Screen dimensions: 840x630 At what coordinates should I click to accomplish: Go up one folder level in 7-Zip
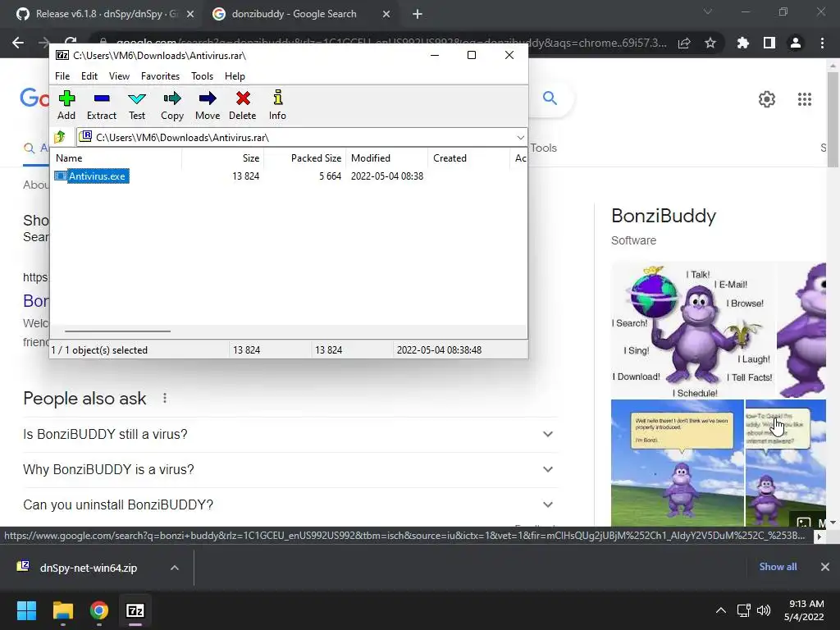click(60, 137)
